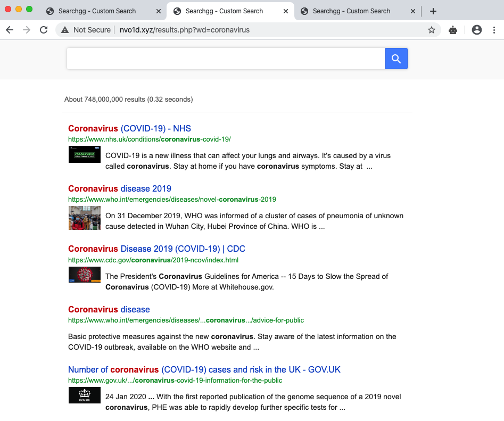Bookmark this page with the star icon
The height and width of the screenshot is (421, 504).
coord(431,30)
